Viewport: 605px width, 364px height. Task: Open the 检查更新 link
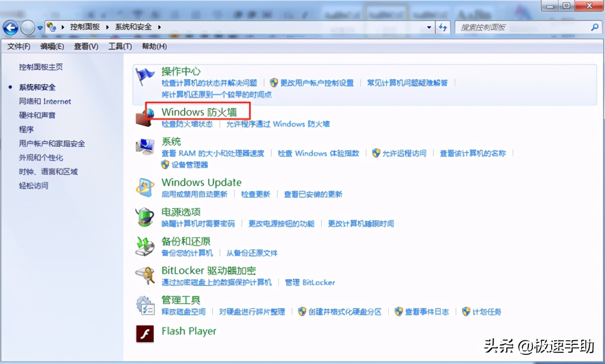[x=256, y=194]
